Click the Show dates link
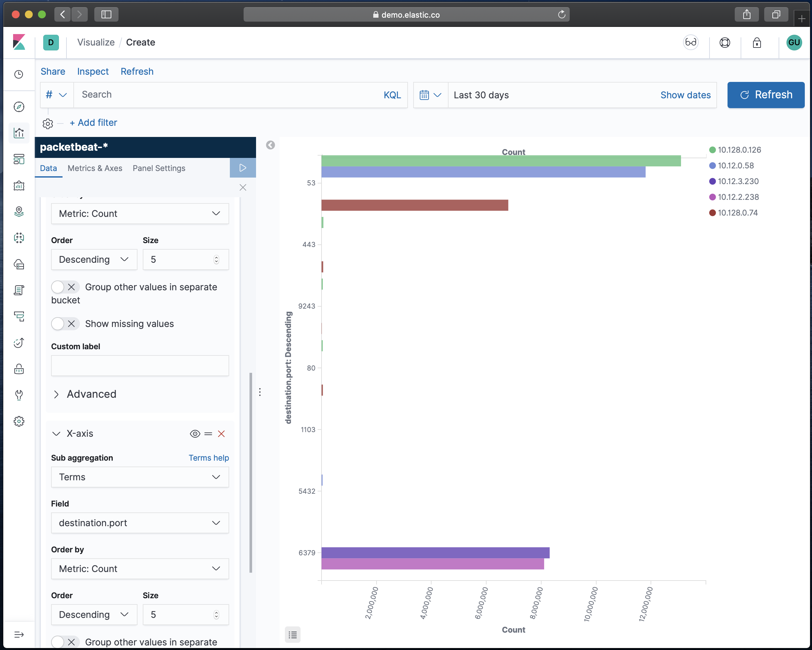Screen dimensions: 812x650 pos(685,95)
